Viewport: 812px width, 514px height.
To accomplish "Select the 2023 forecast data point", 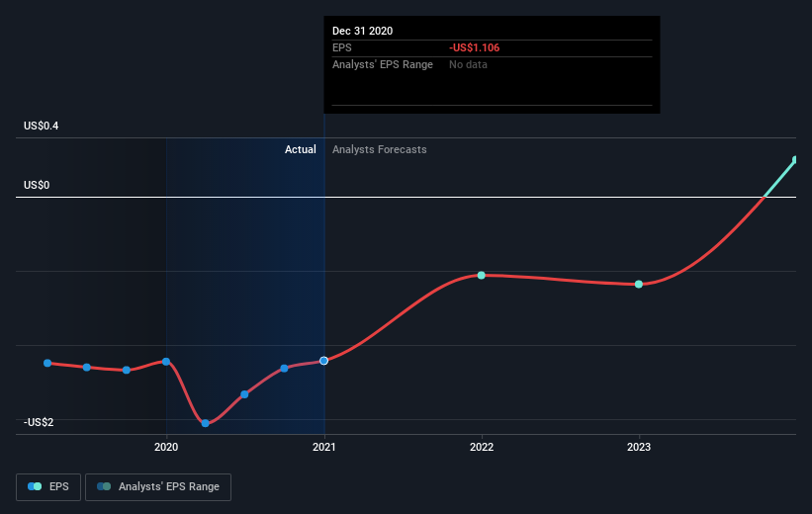I will coord(639,284).
